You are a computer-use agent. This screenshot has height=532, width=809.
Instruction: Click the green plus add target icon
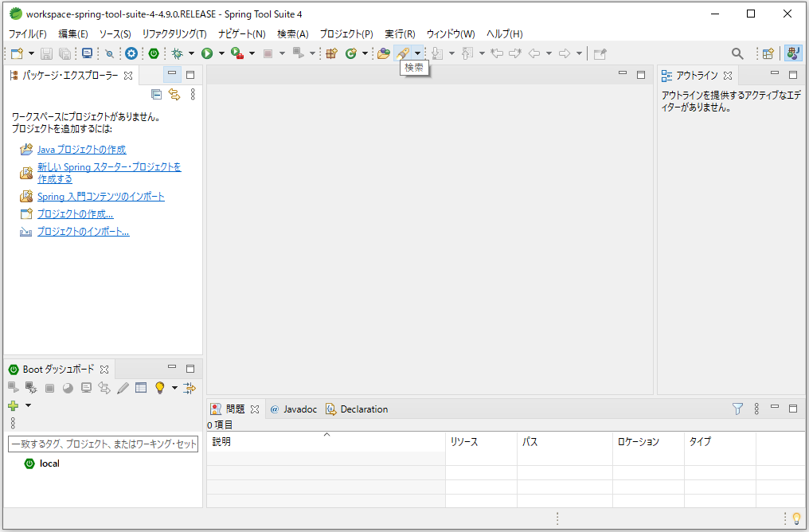13,405
